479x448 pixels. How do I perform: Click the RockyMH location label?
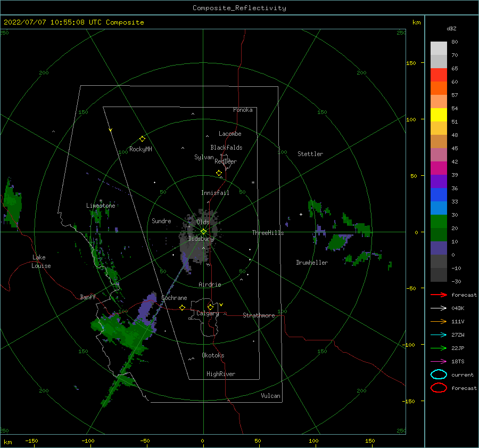pos(141,149)
